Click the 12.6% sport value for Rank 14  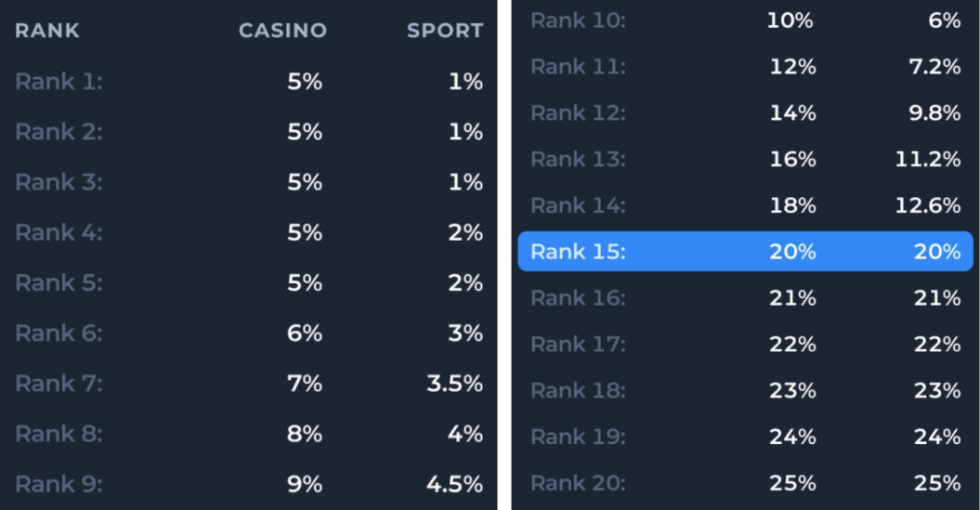(928, 205)
